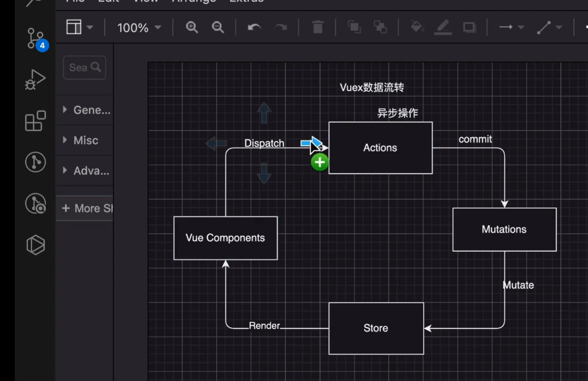588x381 pixels.
Task: Open the git history search icon
Action: [x=36, y=203]
